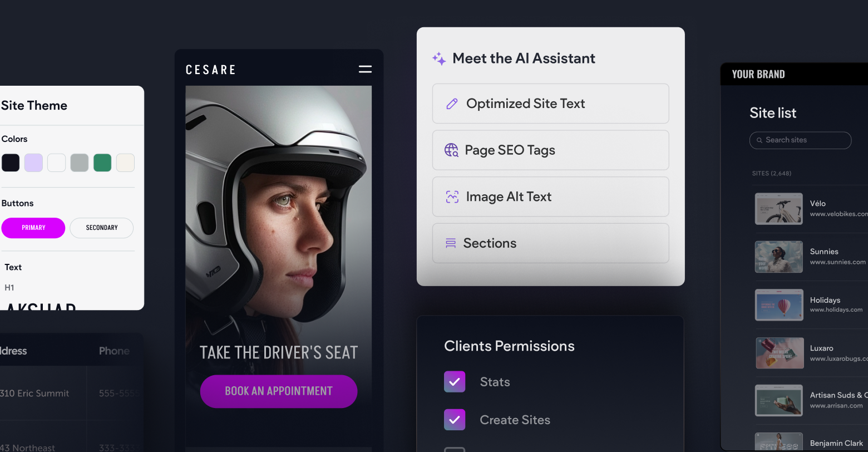Click the Primary button in Site Theme
868x452 pixels.
(x=33, y=228)
